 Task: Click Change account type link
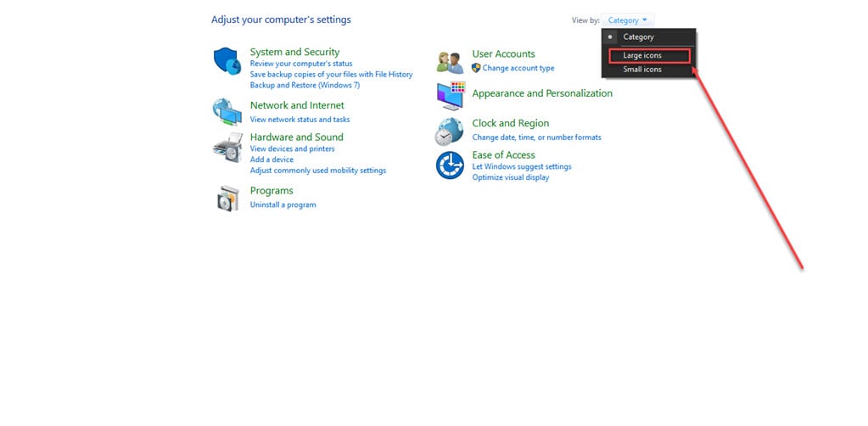click(x=518, y=68)
